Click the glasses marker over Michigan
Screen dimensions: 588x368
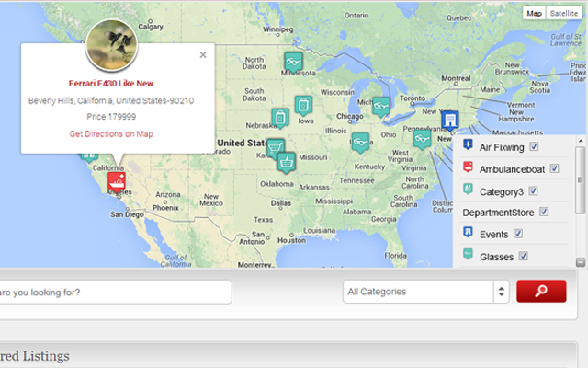pyautogui.click(x=381, y=107)
